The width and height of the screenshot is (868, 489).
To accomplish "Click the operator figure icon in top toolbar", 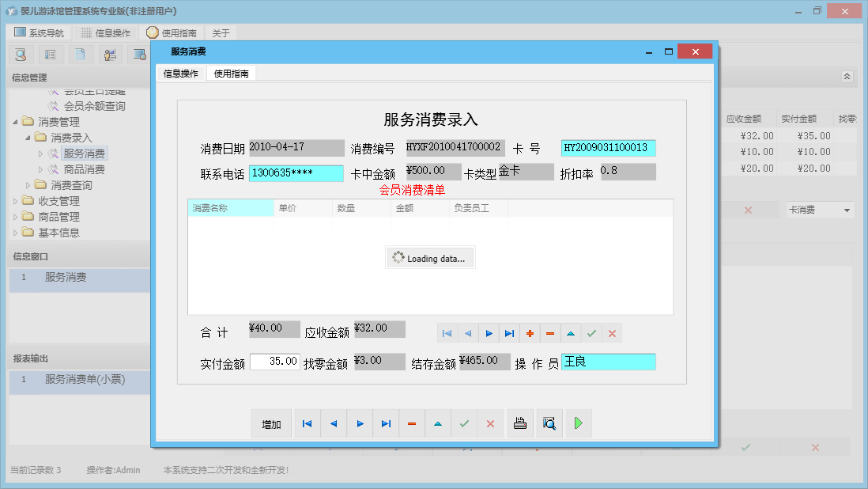I will point(110,54).
